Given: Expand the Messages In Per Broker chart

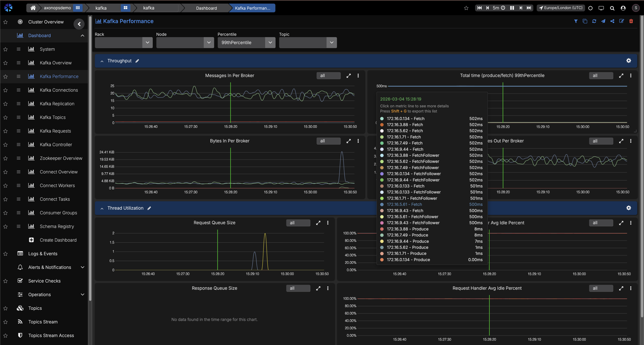Looking at the screenshot, I should 348,76.
